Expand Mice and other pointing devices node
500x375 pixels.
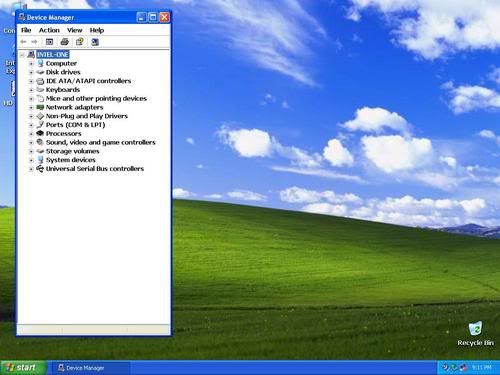pyautogui.click(x=31, y=99)
